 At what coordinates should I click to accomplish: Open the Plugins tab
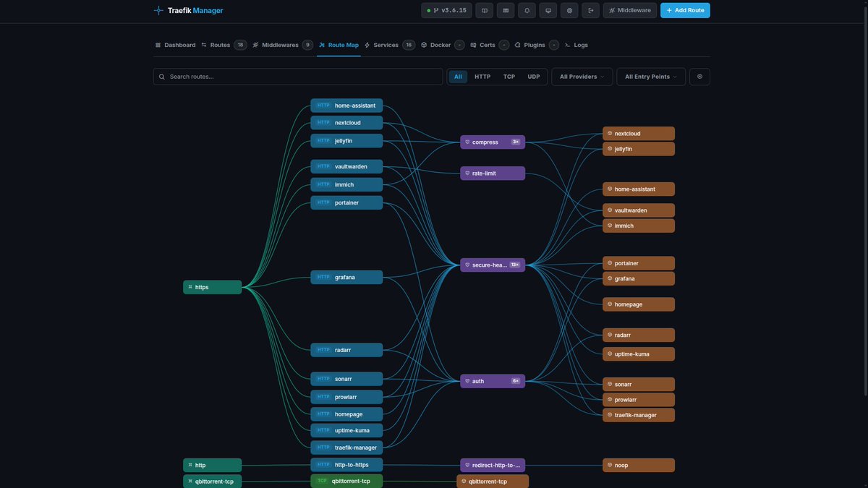point(537,45)
